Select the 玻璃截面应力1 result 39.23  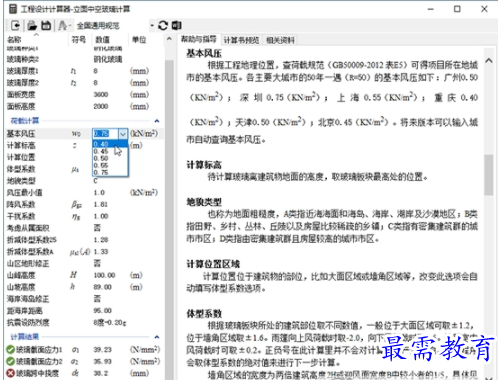tap(102, 350)
